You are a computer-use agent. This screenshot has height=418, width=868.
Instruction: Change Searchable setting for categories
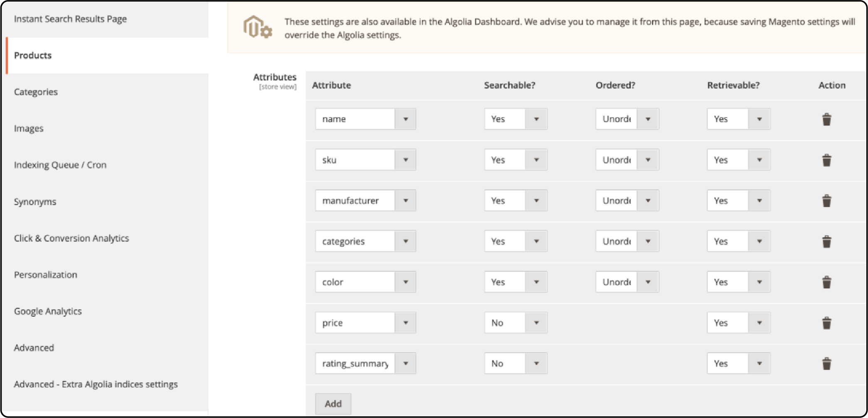(515, 241)
